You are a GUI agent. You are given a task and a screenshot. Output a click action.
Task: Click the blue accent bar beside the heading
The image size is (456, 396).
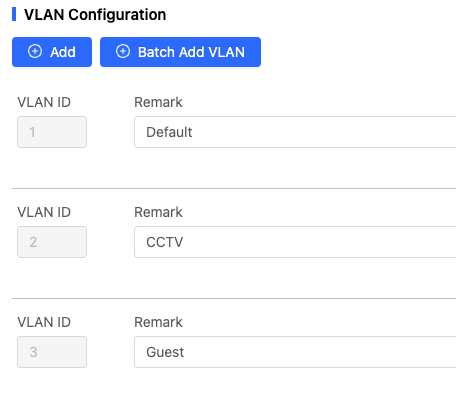coord(14,14)
